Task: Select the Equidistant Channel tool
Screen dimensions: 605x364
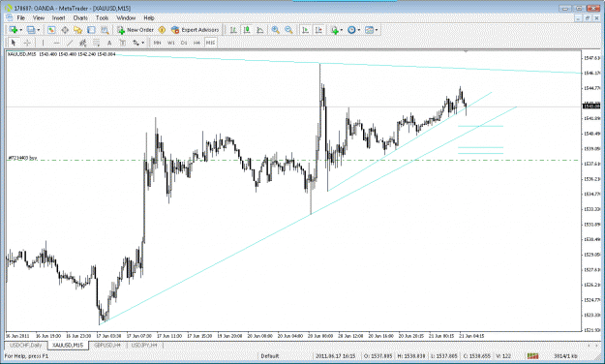Action: point(82,43)
